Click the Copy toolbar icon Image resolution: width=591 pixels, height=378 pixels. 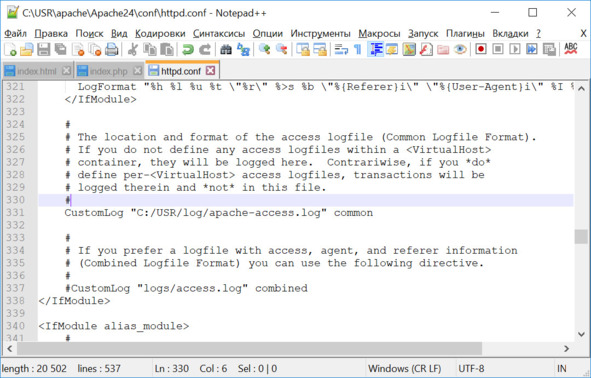click(x=150, y=49)
